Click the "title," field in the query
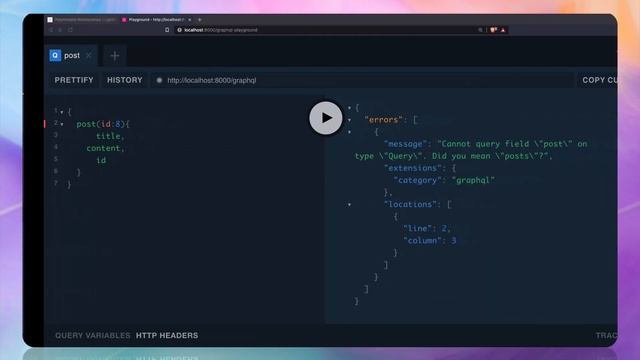Image resolution: width=640 pixels, height=360 pixels. [x=110, y=136]
